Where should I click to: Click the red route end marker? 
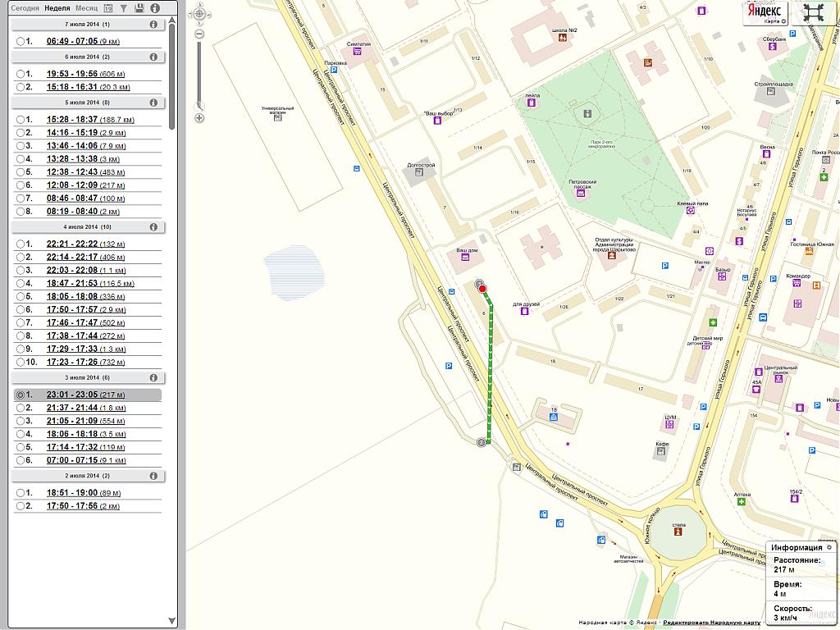pos(482,290)
